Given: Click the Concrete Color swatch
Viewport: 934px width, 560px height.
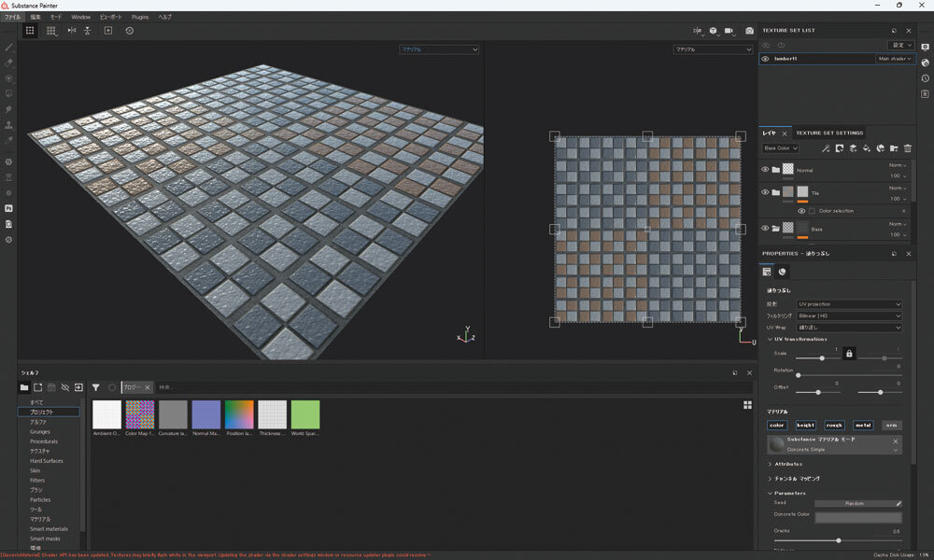Looking at the screenshot, I should [x=857, y=517].
